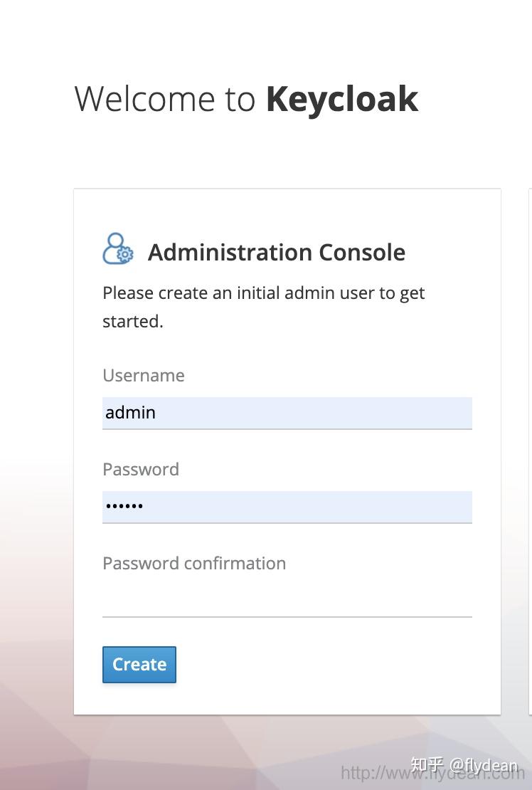532x790 pixels.
Task: Select the Password confirmation input field
Action: click(287, 601)
